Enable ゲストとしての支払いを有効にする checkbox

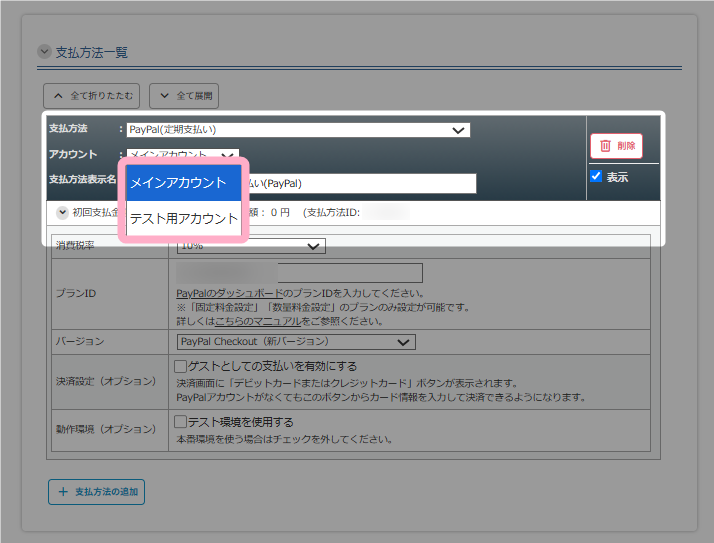(x=181, y=367)
